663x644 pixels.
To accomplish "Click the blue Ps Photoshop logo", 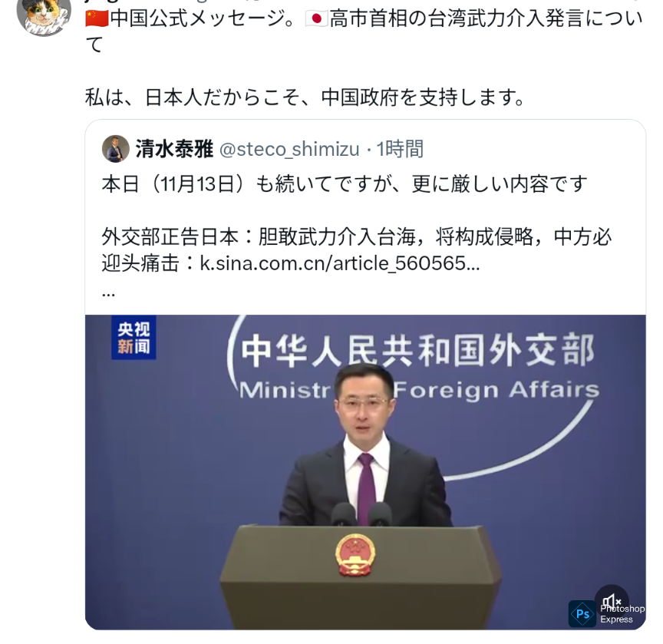I will (582, 613).
